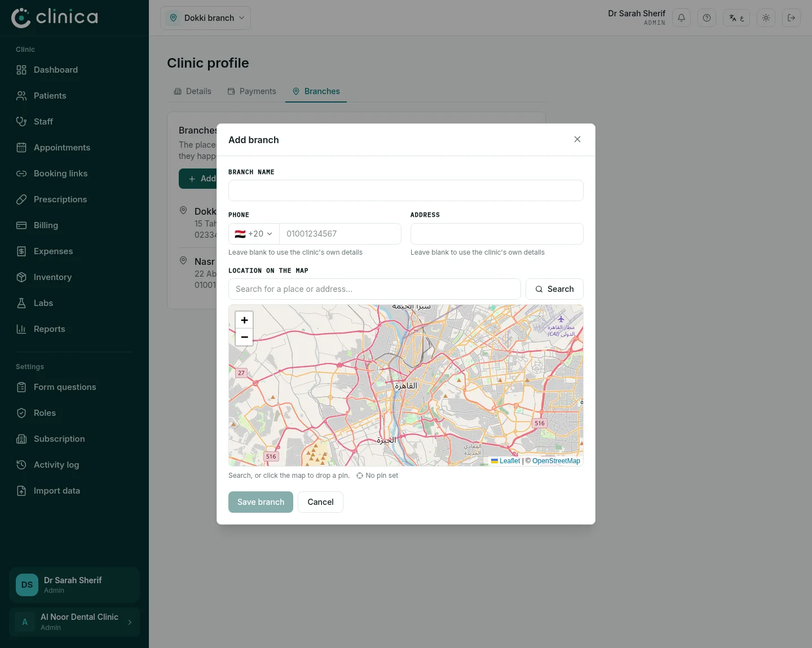This screenshot has width=812, height=648.
Task: Open Roles settings
Action: pos(74,413)
